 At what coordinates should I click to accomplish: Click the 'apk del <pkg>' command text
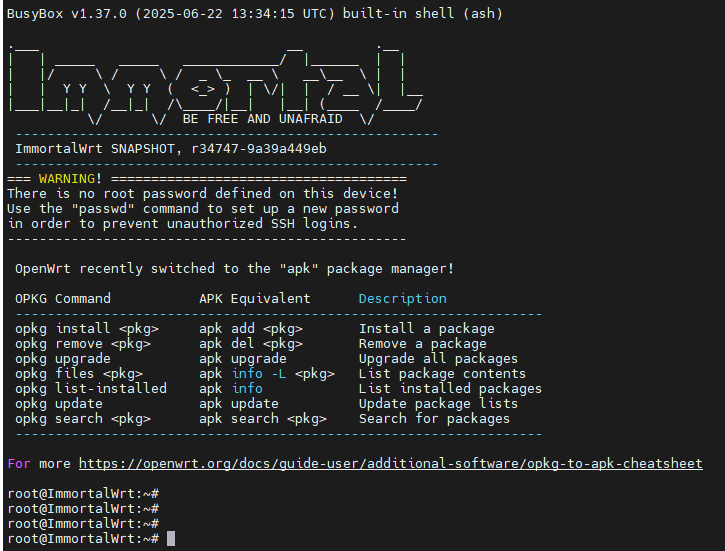pyautogui.click(x=251, y=344)
